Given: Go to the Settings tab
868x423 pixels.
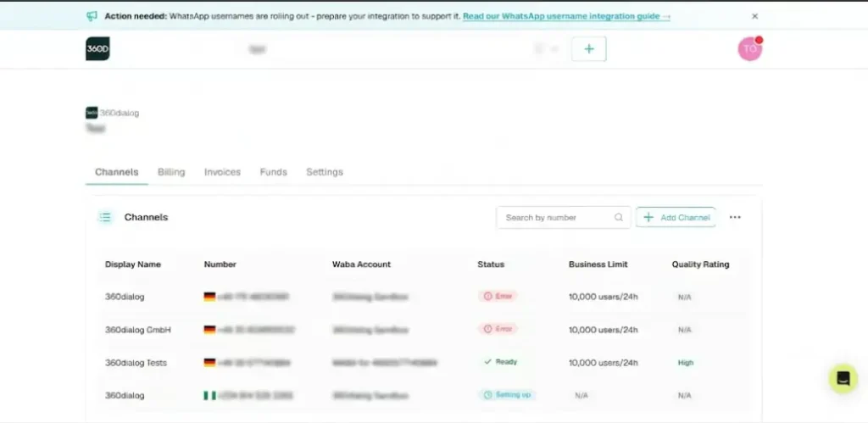Looking at the screenshot, I should click(x=325, y=172).
